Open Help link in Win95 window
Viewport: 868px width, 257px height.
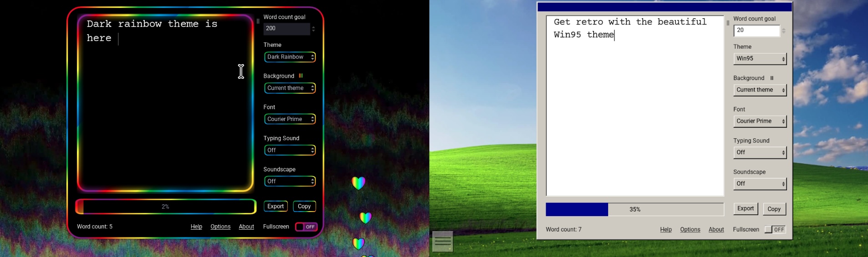tap(666, 230)
